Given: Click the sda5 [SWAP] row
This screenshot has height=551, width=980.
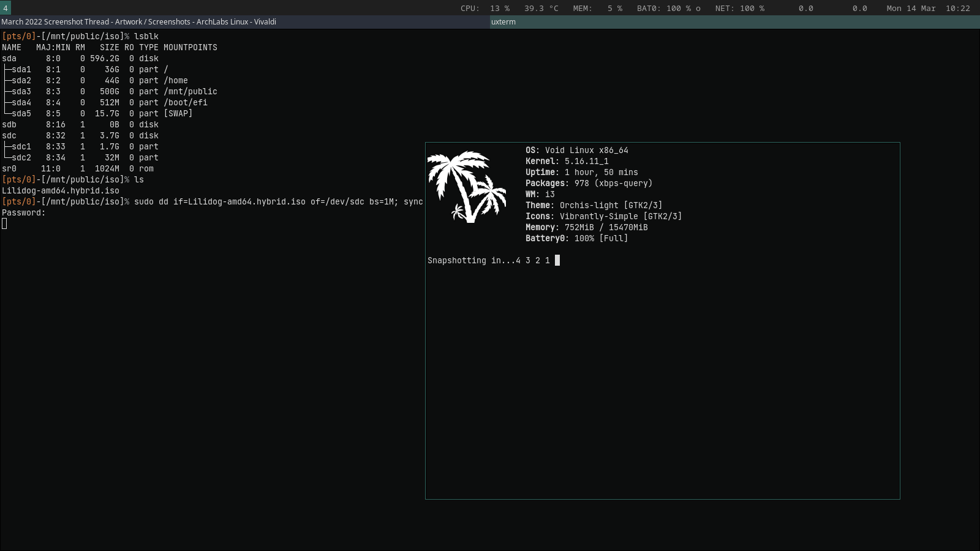Looking at the screenshot, I should tap(97, 113).
